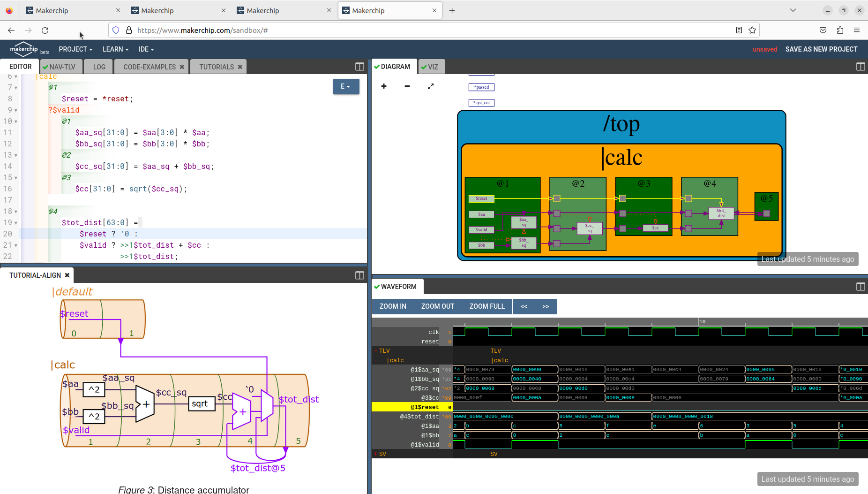Screen dimensions: 868x494
Task: Step the waveform forward with the >> control
Action: (x=546, y=306)
